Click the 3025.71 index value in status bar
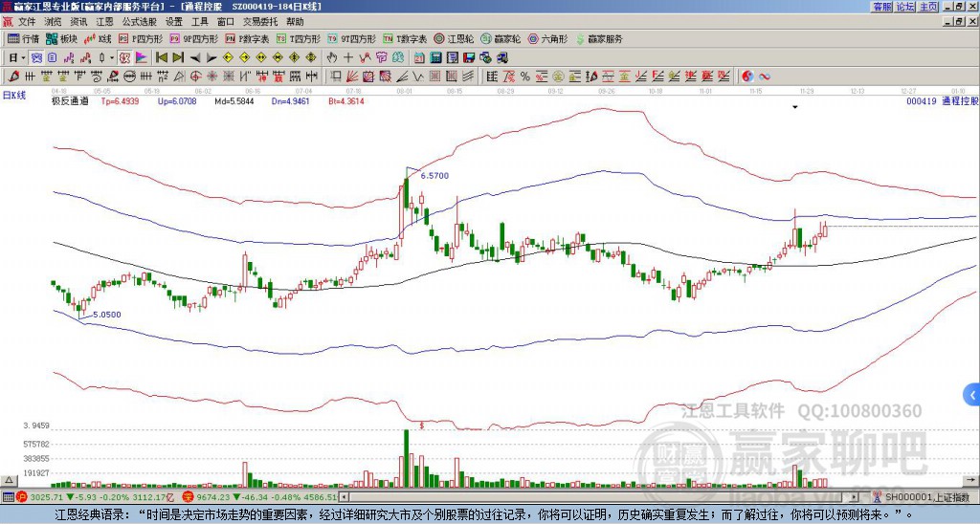The height and width of the screenshot is (524, 980). click(x=47, y=497)
